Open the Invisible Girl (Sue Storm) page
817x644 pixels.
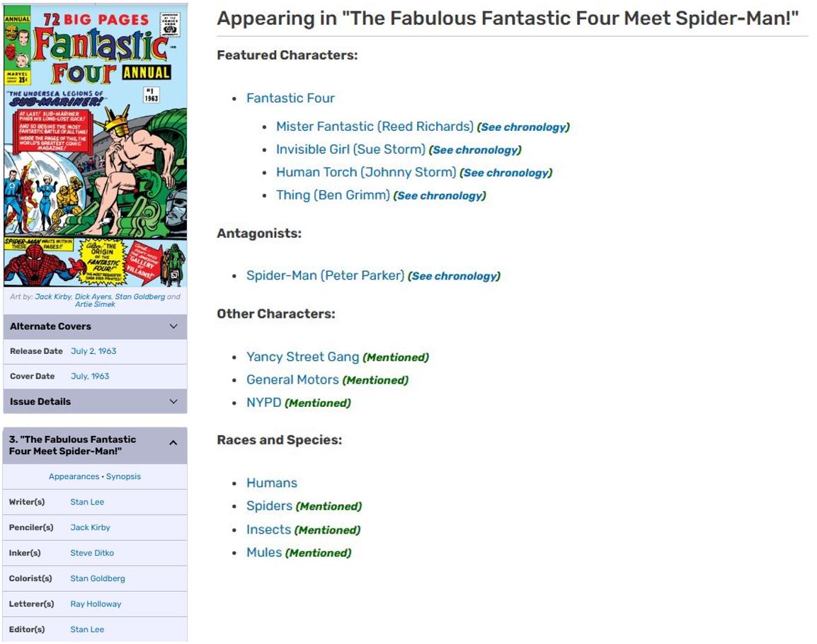point(350,149)
